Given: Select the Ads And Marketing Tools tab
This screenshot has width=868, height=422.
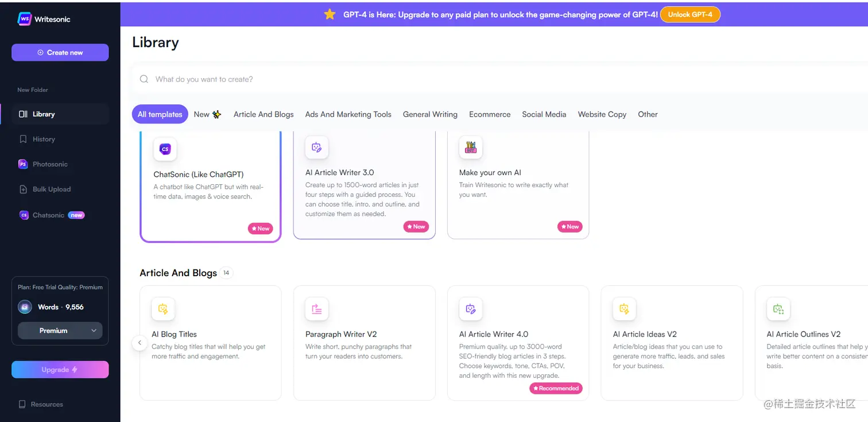Looking at the screenshot, I should pos(348,114).
